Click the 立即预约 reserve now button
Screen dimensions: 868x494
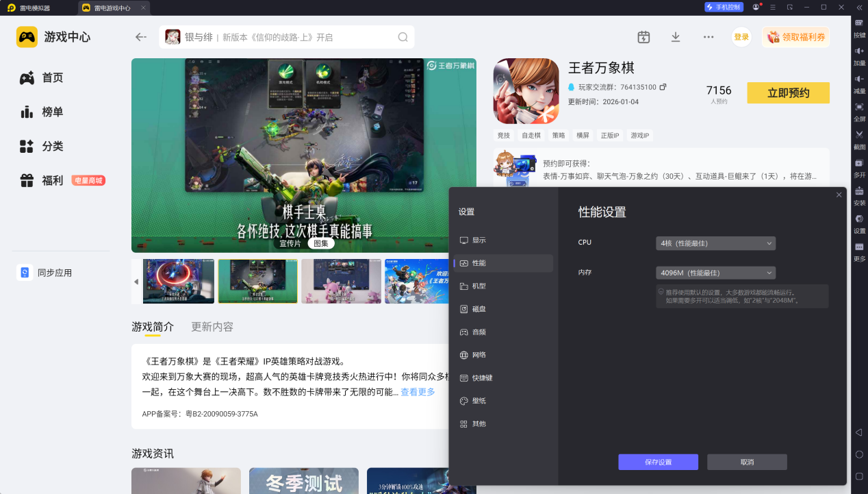[788, 93]
